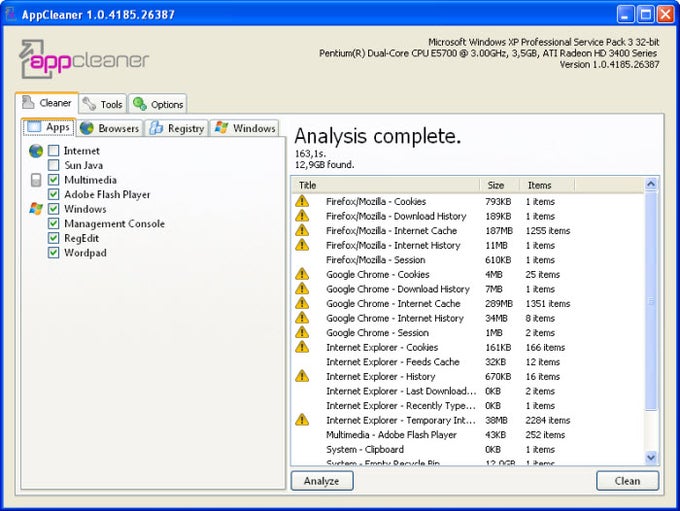Open the Options tab

pyautogui.click(x=158, y=104)
